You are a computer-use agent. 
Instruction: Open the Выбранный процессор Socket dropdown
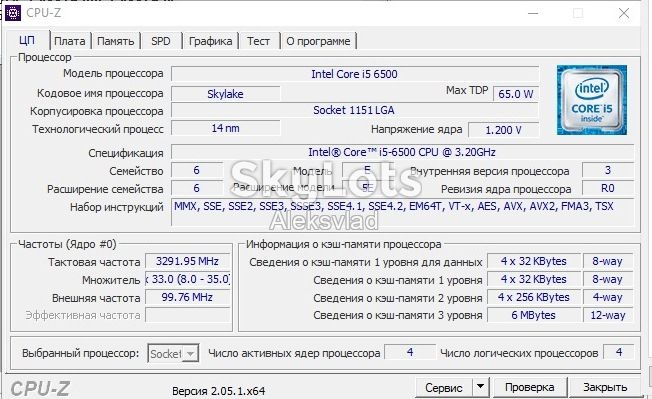tap(173, 354)
